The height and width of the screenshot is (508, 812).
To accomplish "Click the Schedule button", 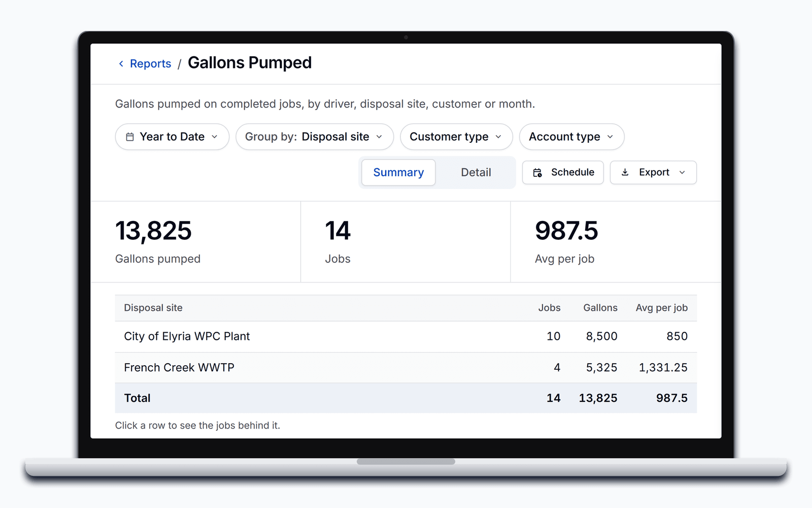I will 563,172.
